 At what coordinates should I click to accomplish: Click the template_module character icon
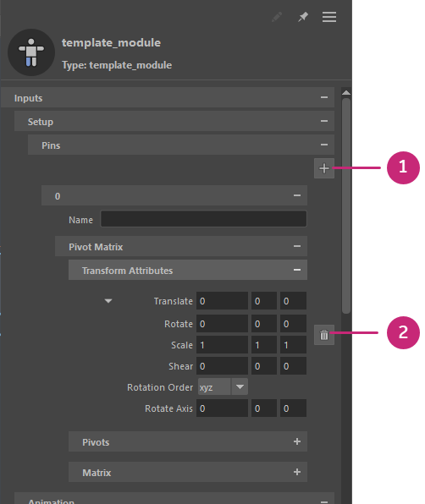tap(31, 52)
